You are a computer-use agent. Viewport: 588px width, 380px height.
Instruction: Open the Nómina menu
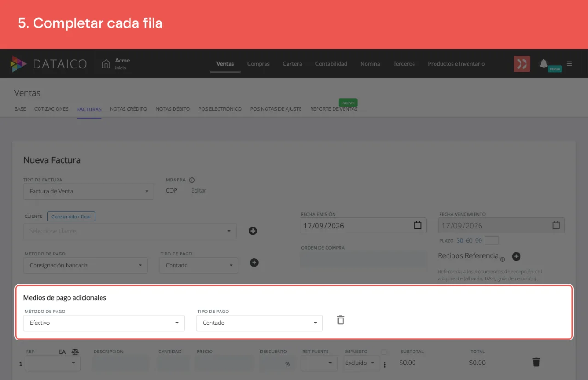[x=370, y=64]
